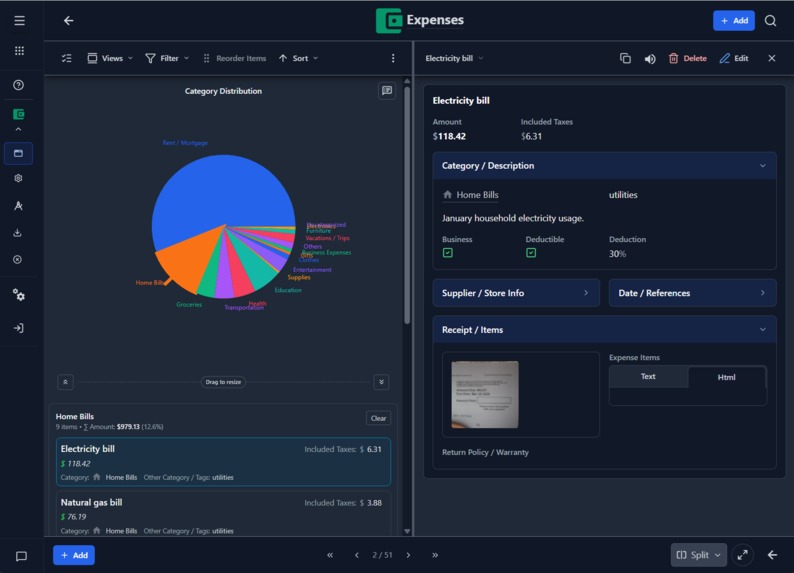
Task: Toggle the selection checklist icon
Action: [66, 58]
